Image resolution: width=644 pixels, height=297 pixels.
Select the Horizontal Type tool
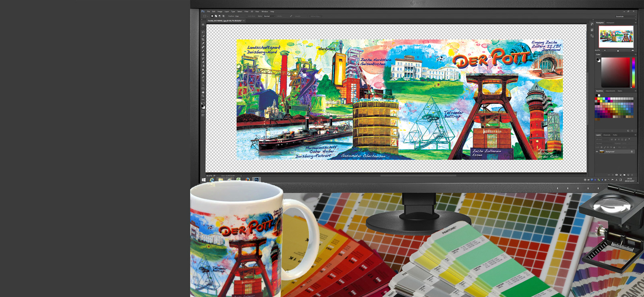(x=203, y=81)
